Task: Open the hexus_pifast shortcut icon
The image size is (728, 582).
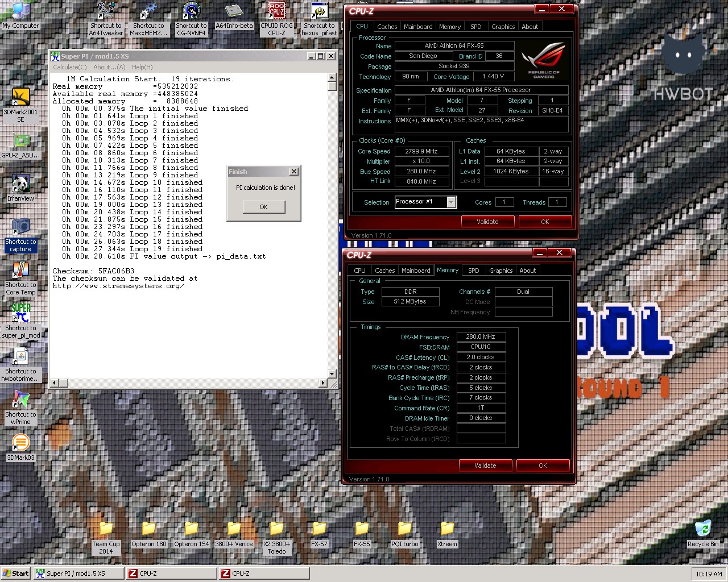Action: [x=319, y=19]
